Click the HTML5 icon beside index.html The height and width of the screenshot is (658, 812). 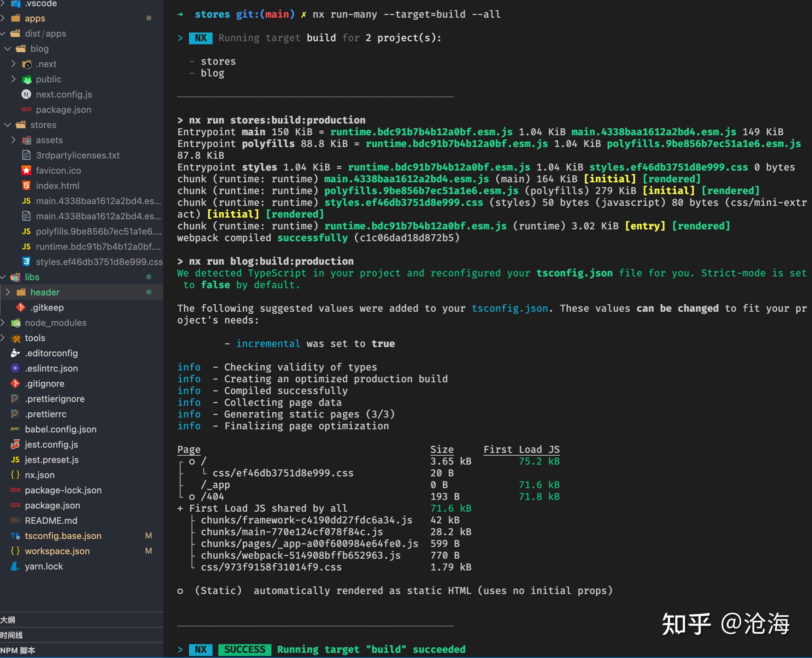pyautogui.click(x=26, y=186)
